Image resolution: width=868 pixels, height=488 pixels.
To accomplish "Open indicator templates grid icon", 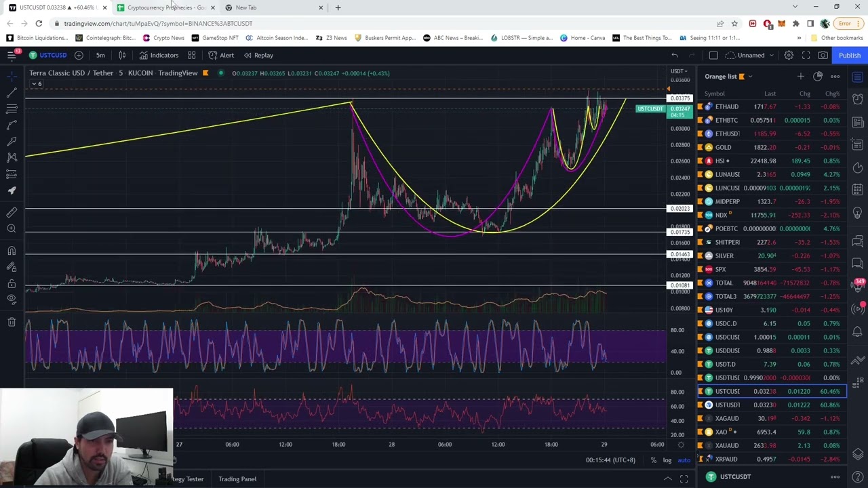I will click(x=192, y=55).
